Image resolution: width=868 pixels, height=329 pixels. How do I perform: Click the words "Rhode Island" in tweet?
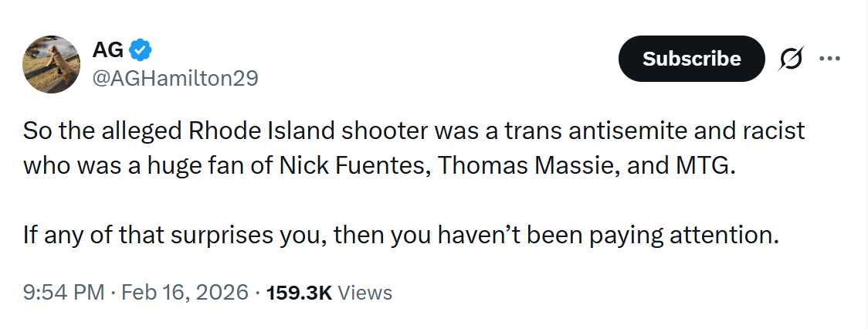click(x=254, y=131)
